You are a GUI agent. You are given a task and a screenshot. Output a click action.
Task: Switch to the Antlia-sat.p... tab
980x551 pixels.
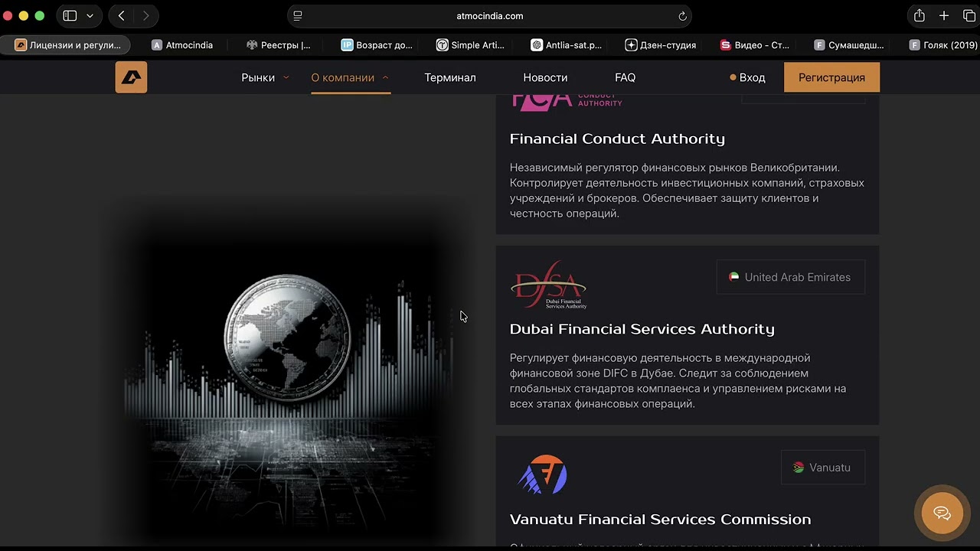point(567,45)
